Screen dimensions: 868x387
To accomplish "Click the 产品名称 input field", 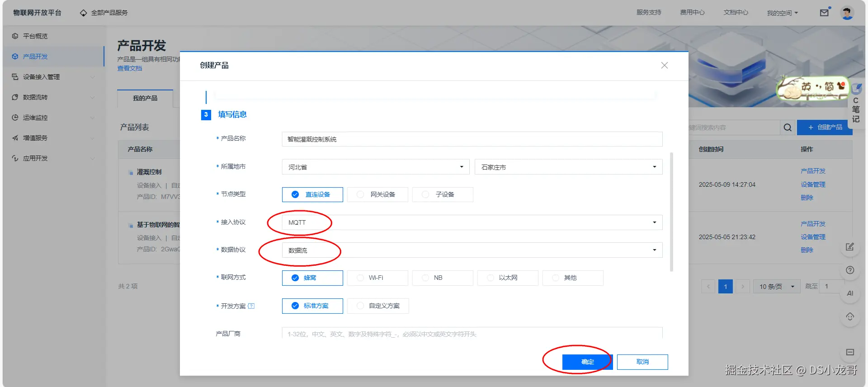I will click(472, 139).
